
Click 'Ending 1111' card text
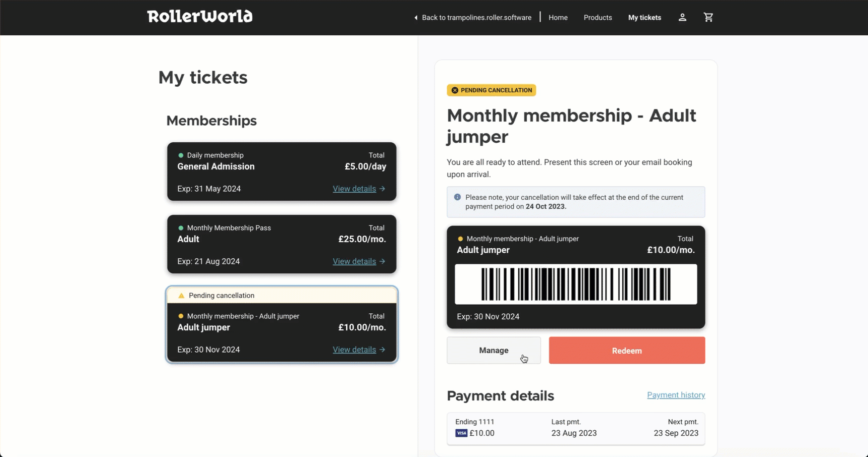475,422
